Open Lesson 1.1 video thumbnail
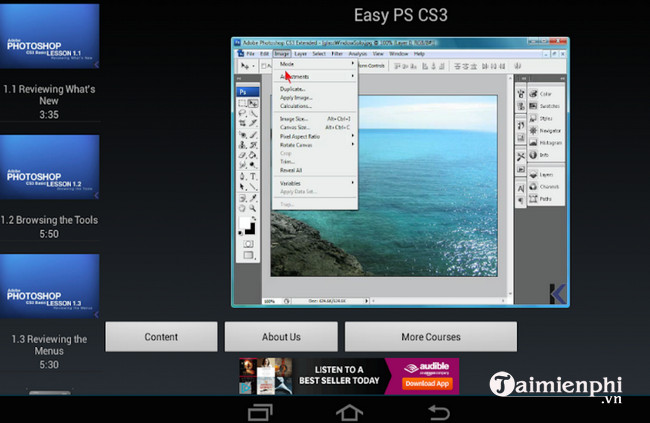 pyautogui.click(x=50, y=36)
